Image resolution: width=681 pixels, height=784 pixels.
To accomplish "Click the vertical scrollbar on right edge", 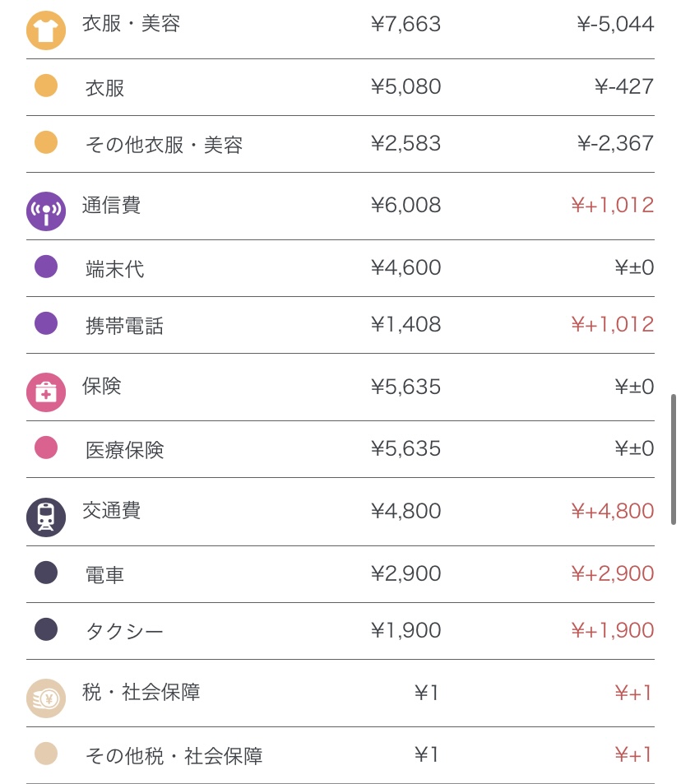I will click(x=674, y=459).
